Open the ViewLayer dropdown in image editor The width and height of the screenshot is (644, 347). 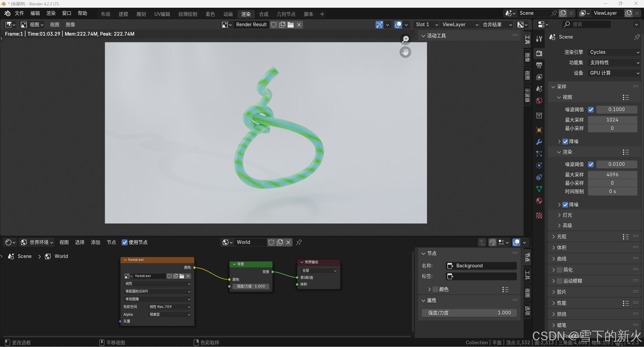point(459,25)
